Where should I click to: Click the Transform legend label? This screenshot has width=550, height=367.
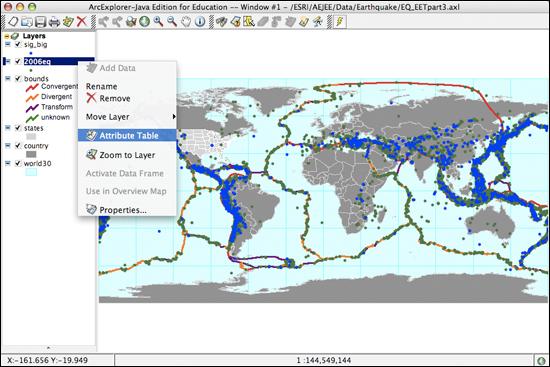click(57, 107)
